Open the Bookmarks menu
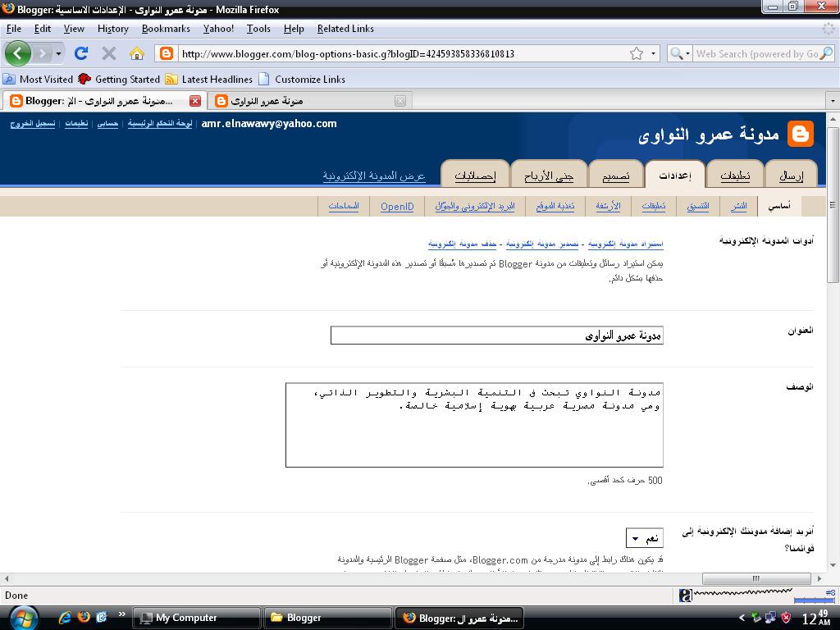 [166, 29]
